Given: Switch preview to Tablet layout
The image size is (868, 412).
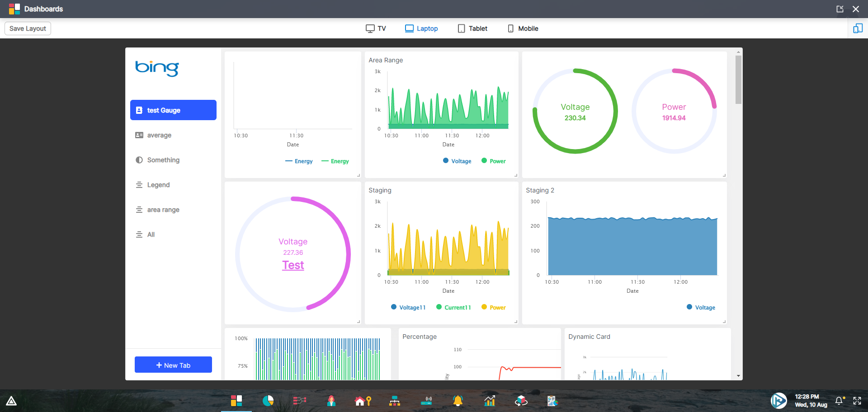Looking at the screenshot, I should coord(472,28).
